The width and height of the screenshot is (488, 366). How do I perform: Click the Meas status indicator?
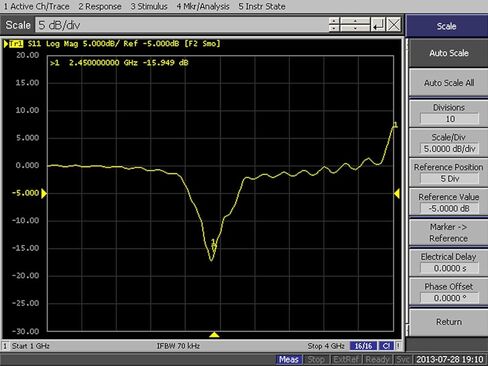[x=289, y=360]
